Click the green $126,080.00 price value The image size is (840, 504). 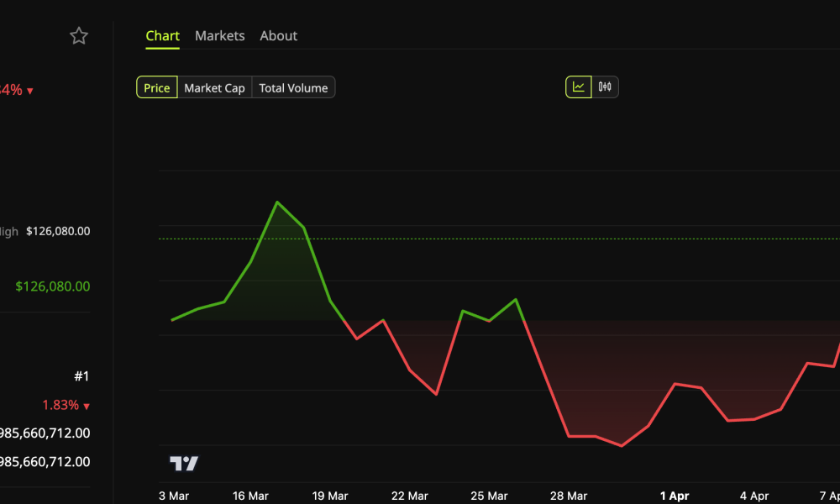[53, 286]
